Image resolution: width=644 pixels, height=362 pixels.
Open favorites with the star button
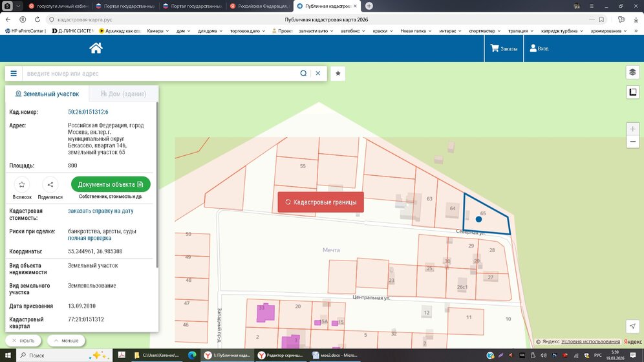(x=338, y=74)
